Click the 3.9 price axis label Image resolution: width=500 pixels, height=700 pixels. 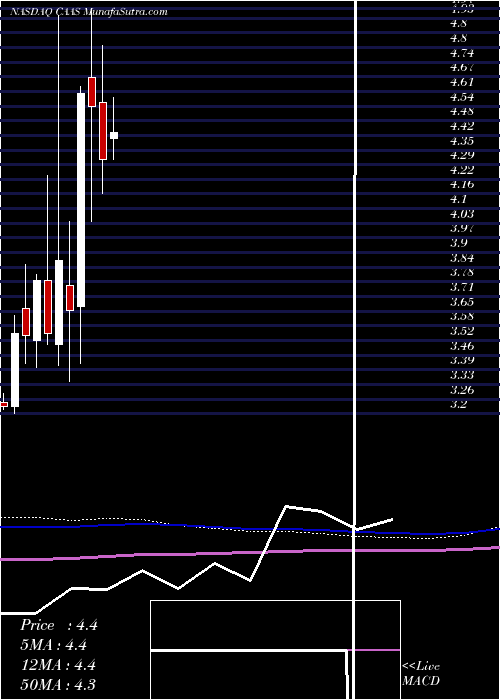coord(459,243)
